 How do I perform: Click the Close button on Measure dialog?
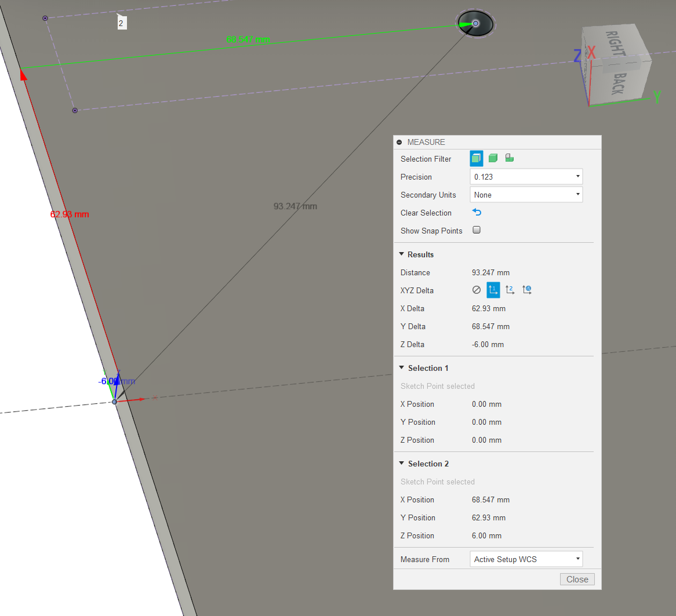tap(577, 579)
